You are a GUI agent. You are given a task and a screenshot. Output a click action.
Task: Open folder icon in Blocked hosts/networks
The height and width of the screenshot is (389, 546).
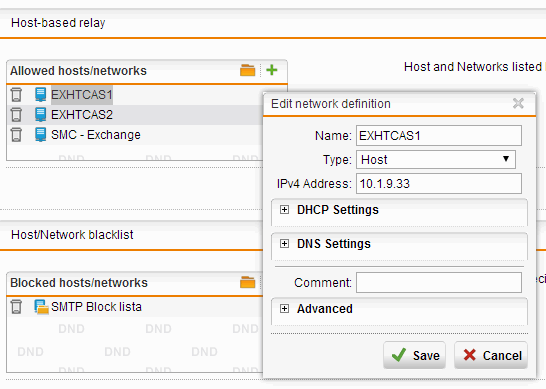pos(248,282)
